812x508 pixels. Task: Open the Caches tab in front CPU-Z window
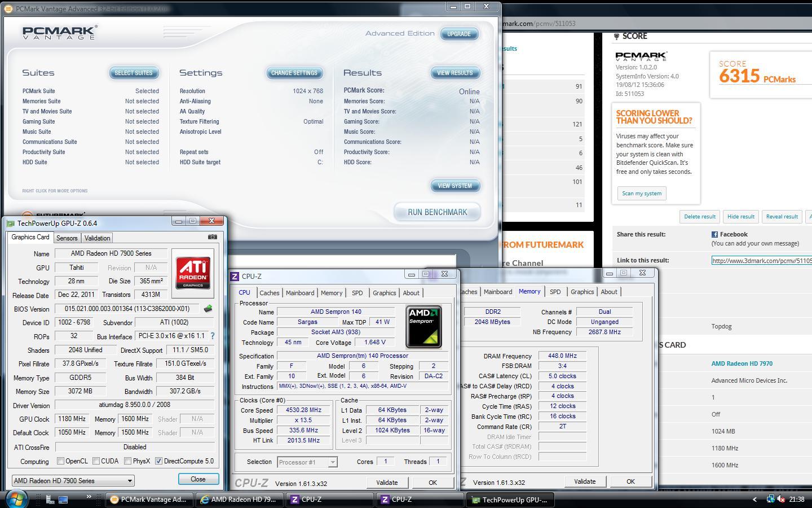tap(269, 293)
